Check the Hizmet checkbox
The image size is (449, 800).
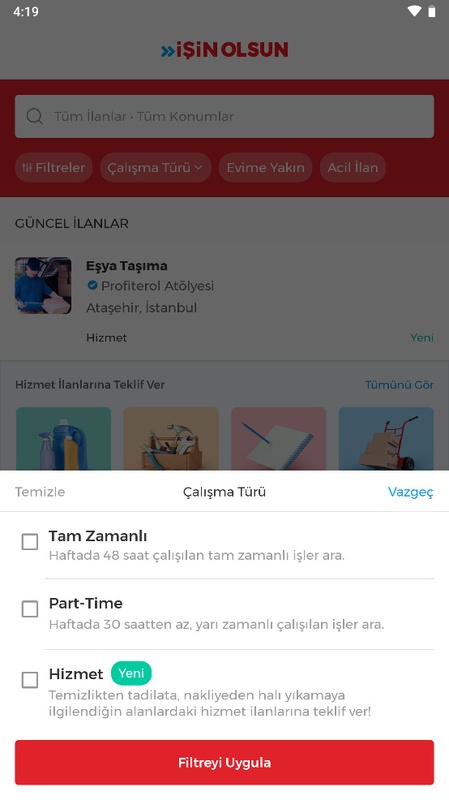pyautogui.click(x=30, y=680)
